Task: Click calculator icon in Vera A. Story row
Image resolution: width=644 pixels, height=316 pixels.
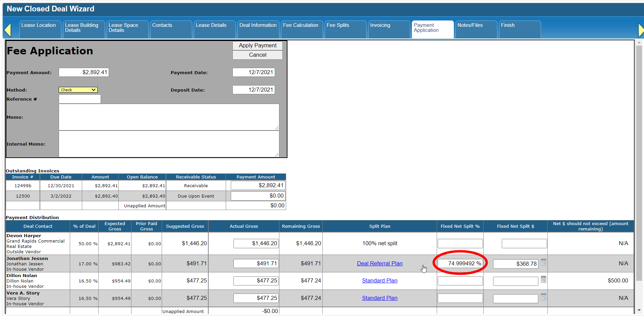Action: click(543, 297)
